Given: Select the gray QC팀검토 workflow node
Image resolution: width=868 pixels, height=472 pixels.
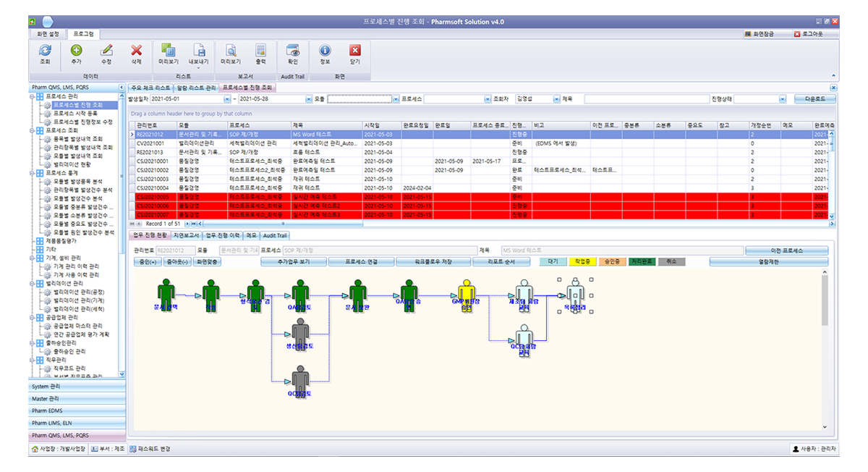Looking at the screenshot, I should (300, 382).
